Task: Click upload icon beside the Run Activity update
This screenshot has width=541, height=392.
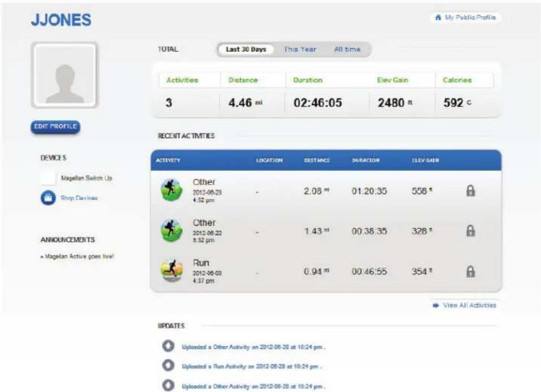Action: [x=168, y=365]
